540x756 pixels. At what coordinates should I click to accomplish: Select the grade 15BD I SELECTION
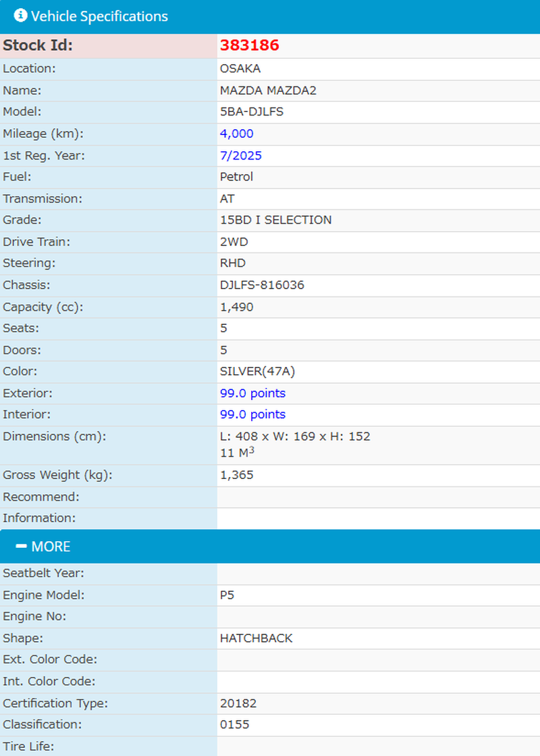[276, 220]
